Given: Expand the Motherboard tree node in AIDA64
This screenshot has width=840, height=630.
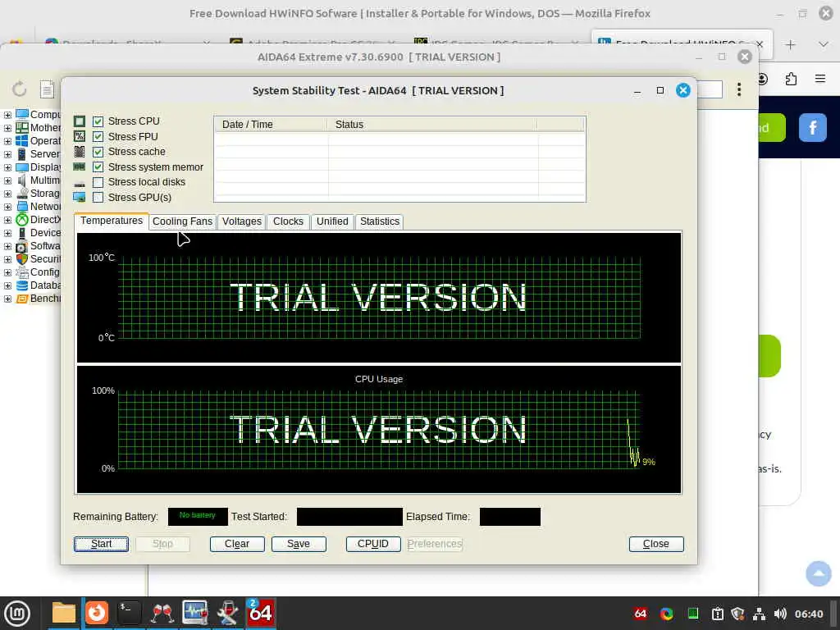Looking at the screenshot, I should click(x=7, y=128).
